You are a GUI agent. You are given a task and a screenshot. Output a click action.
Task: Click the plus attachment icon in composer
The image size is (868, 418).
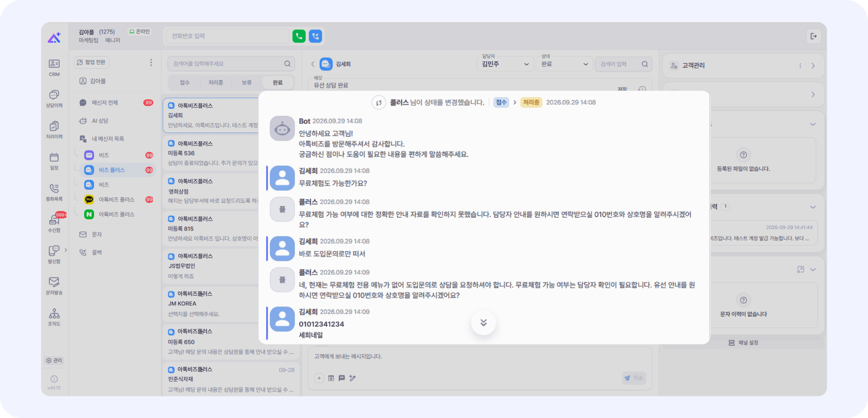[319, 378]
